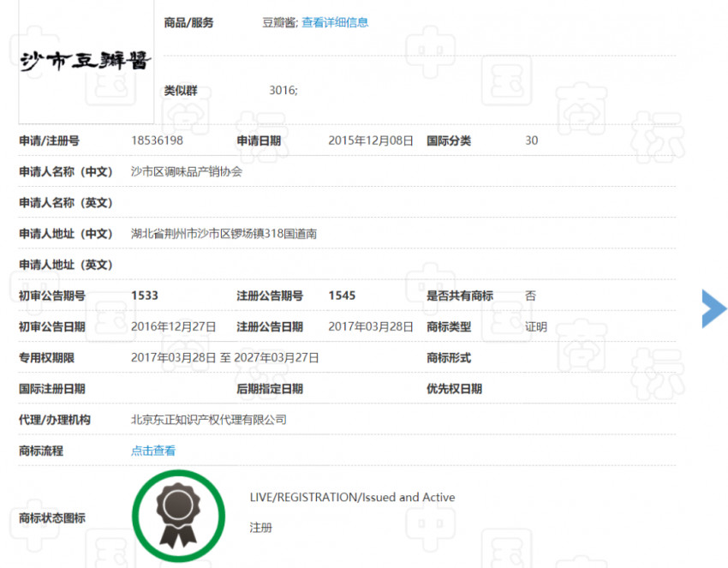Click the 注册 status label below the badge
The height and width of the screenshot is (568, 728).
(x=260, y=528)
